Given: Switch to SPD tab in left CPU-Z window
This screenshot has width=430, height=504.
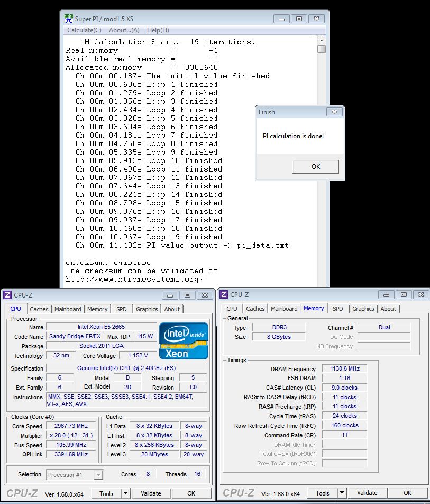Looking at the screenshot, I should (x=122, y=309).
